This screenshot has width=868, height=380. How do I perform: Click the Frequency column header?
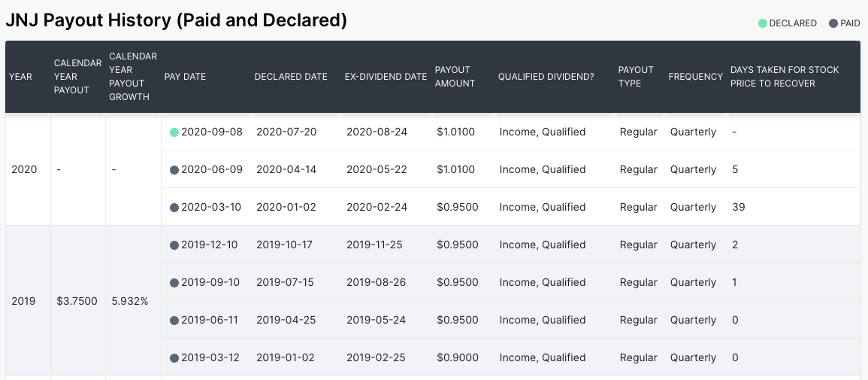695,77
